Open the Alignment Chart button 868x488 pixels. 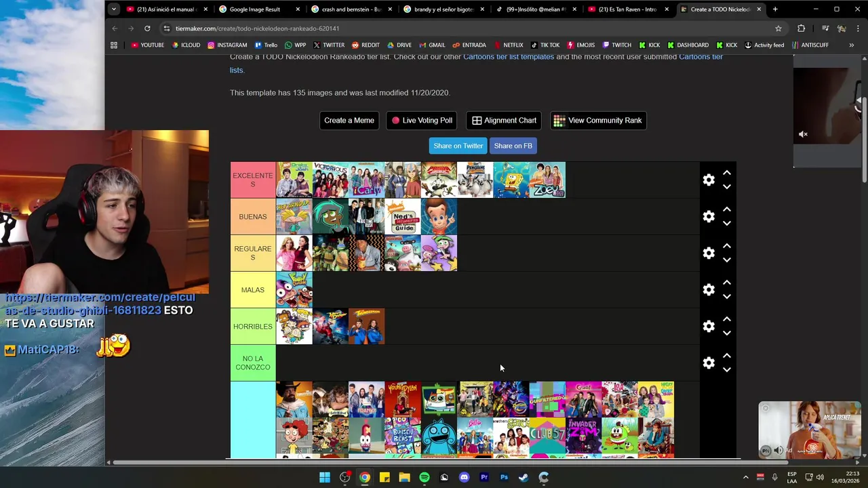[504, 121]
